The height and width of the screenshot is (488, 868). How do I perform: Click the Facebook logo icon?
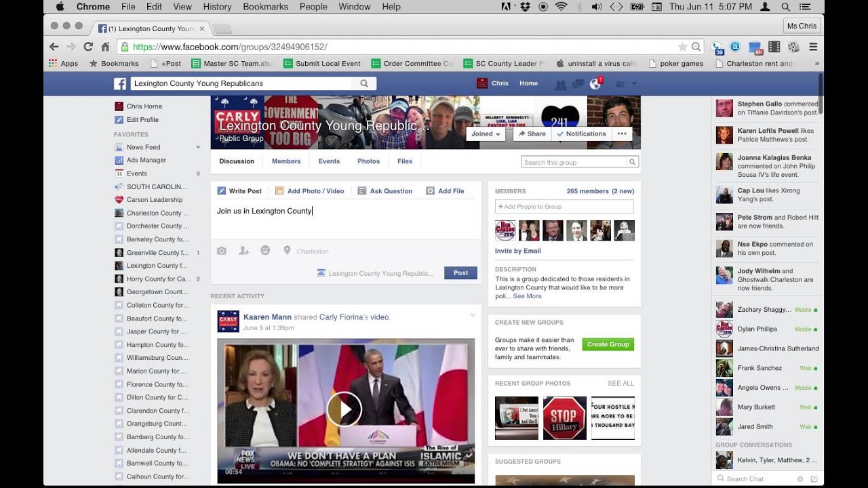pos(119,84)
